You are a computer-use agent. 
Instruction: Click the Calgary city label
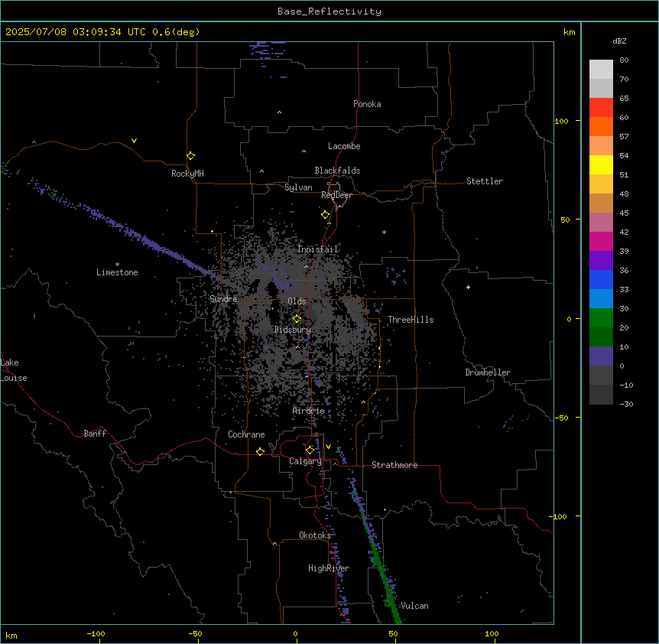[x=306, y=461]
